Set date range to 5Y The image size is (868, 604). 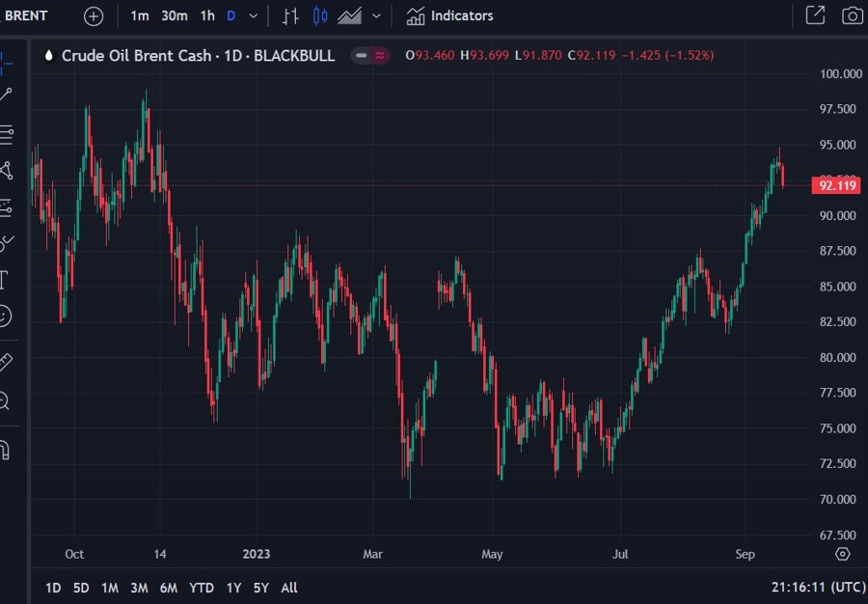tap(261, 588)
